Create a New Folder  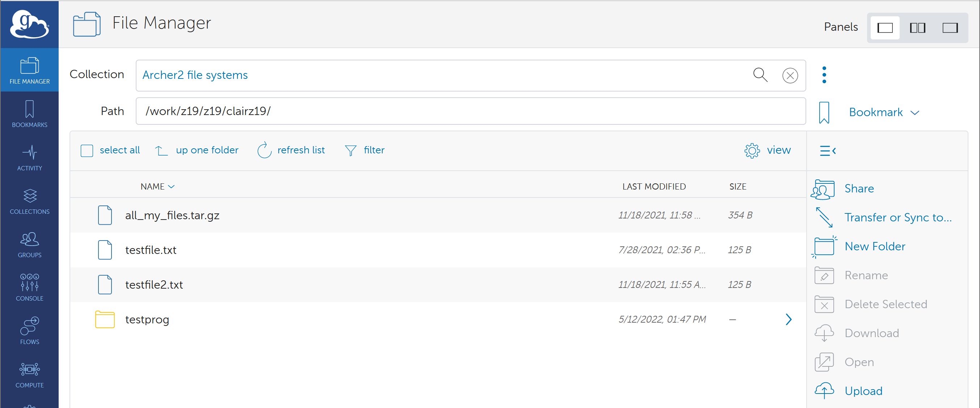[859, 246]
